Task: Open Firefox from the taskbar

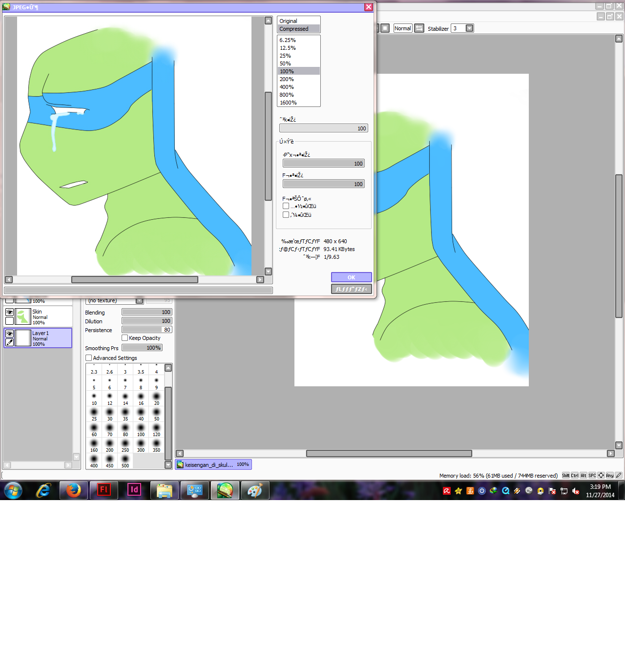Action: point(73,490)
